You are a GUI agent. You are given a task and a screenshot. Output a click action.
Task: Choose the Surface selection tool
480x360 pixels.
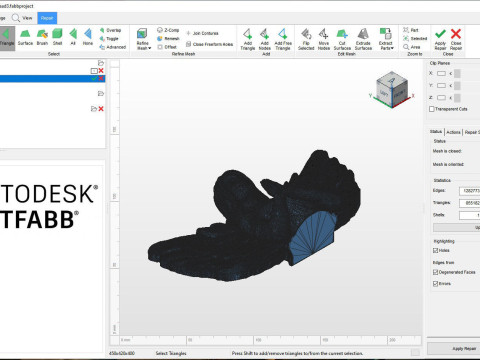click(x=25, y=38)
